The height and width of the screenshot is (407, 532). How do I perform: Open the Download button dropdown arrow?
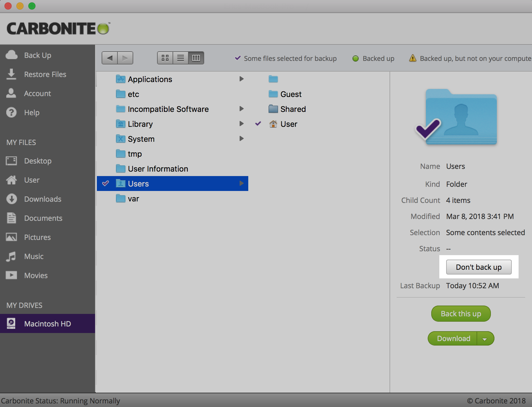(485, 339)
